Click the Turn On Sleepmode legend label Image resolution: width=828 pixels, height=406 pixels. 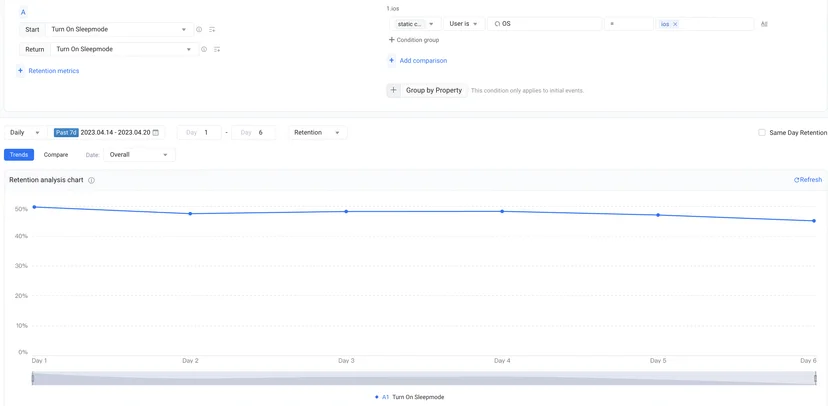point(418,397)
